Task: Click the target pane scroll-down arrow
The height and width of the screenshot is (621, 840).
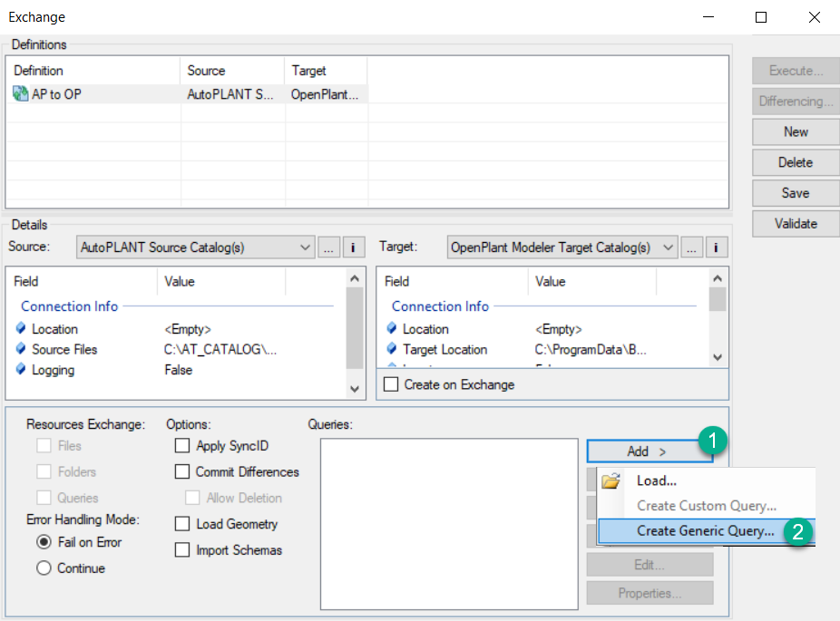Action: click(x=718, y=357)
